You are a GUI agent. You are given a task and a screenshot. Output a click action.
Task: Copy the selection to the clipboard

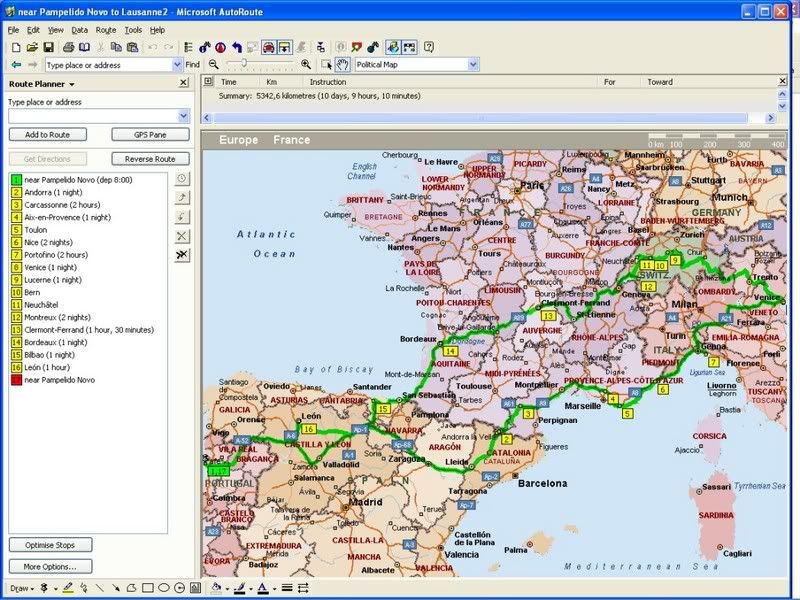pos(116,47)
